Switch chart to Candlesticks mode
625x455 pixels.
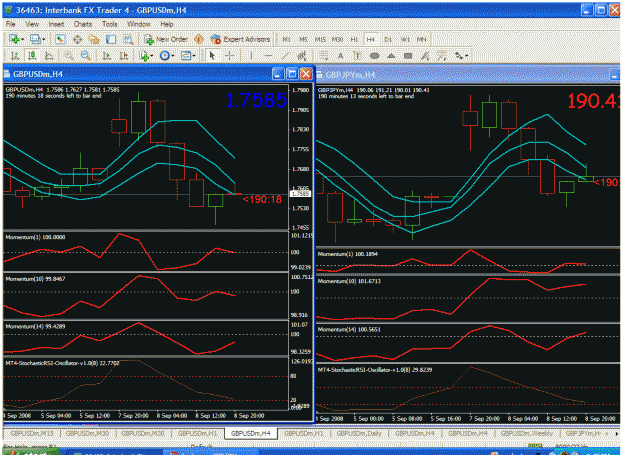pyautogui.click(x=31, y=55)
